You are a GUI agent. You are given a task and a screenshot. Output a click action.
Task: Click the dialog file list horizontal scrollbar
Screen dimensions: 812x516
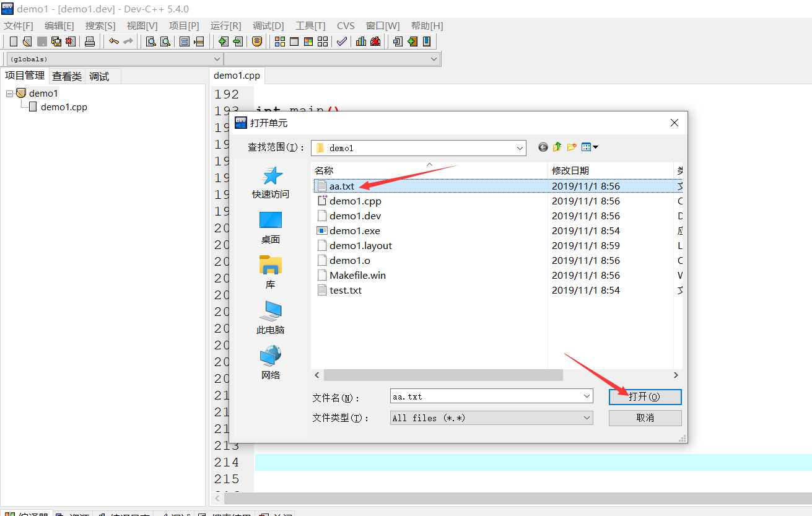[443, 375]
